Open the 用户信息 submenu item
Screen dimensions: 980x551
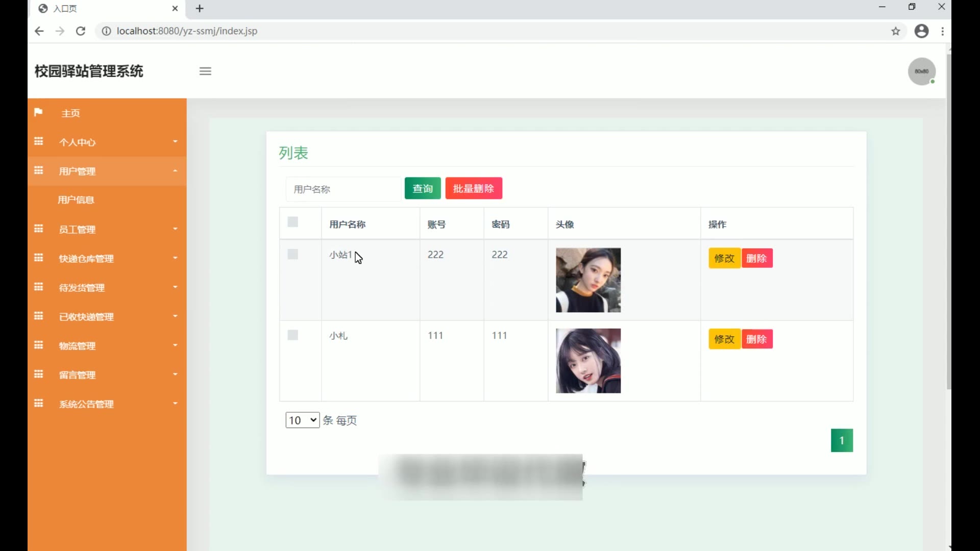coord(76,200)
